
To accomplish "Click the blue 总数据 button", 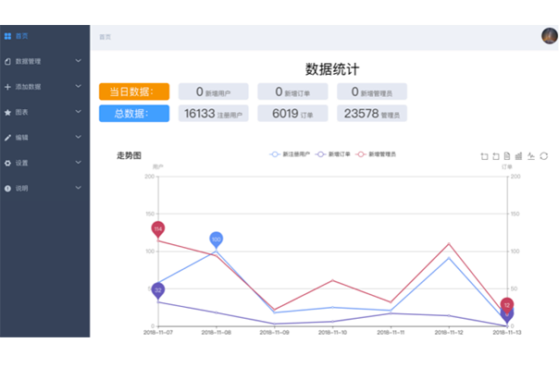I will [x=133, y=114].
